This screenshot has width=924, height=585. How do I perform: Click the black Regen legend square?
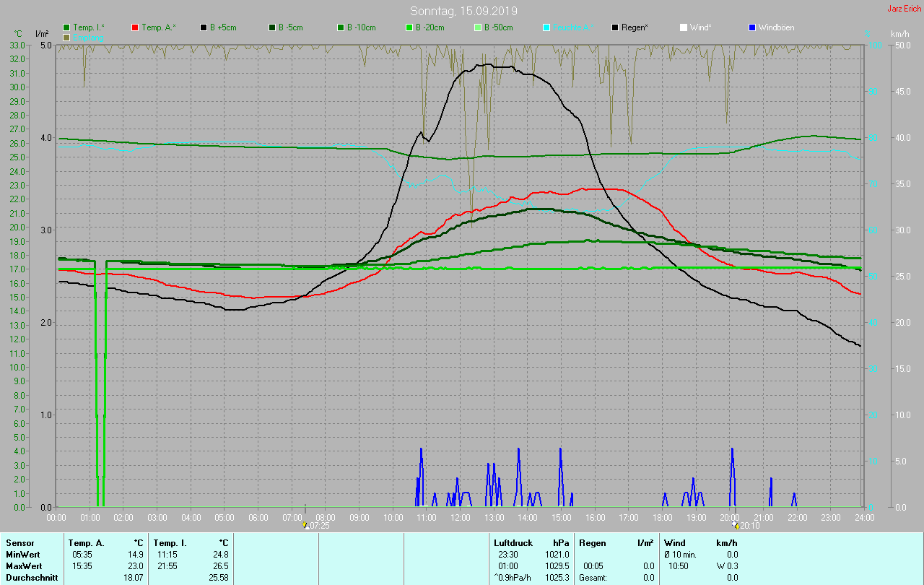[x=615, y=27]
